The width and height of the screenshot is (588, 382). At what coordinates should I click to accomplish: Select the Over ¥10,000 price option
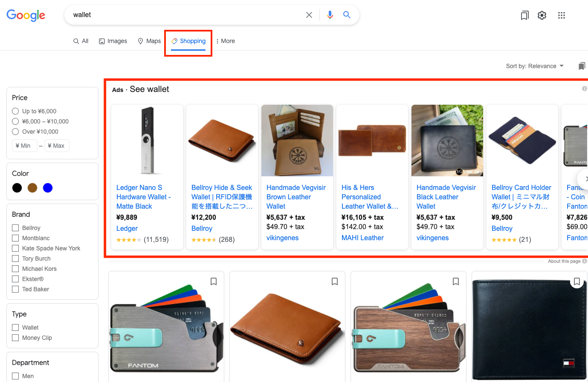pyautogui.click(x=15, y=132)
